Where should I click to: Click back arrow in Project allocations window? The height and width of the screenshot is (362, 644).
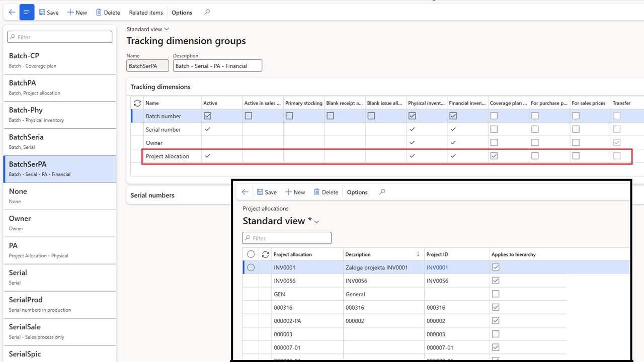[245, 192]
